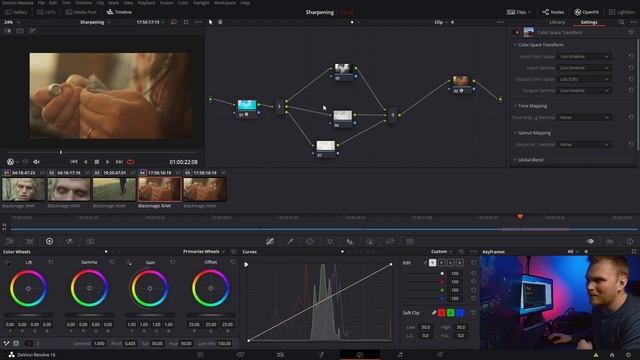Viewport: 640px width, 360px height.
Task: Open the Curves palette
Action: (270, 242)
